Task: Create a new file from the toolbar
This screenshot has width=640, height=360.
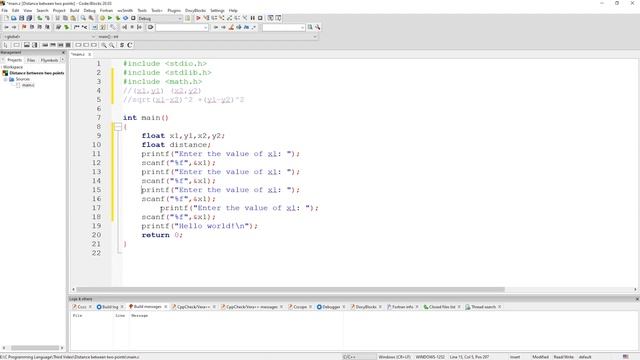Action: click(x=6, y=18)
